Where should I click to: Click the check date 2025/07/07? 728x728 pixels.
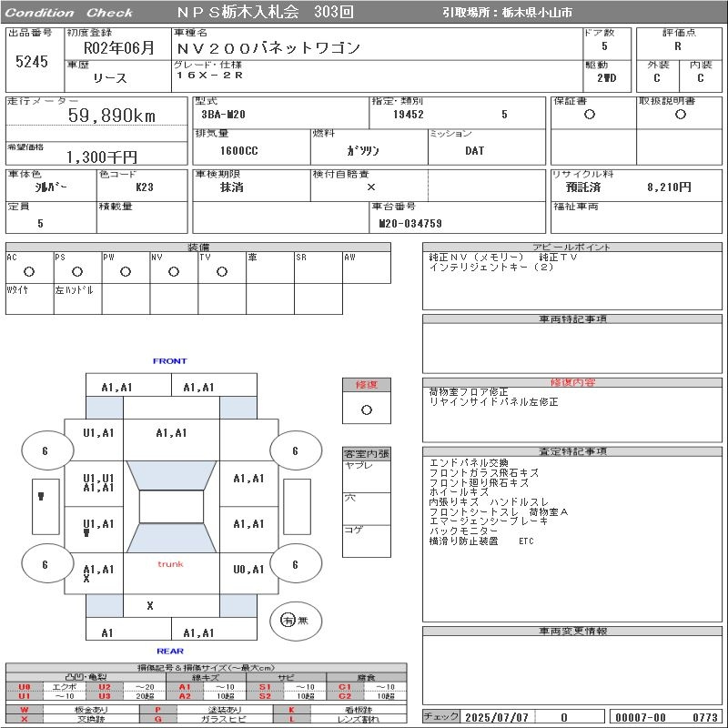(497, 718)
